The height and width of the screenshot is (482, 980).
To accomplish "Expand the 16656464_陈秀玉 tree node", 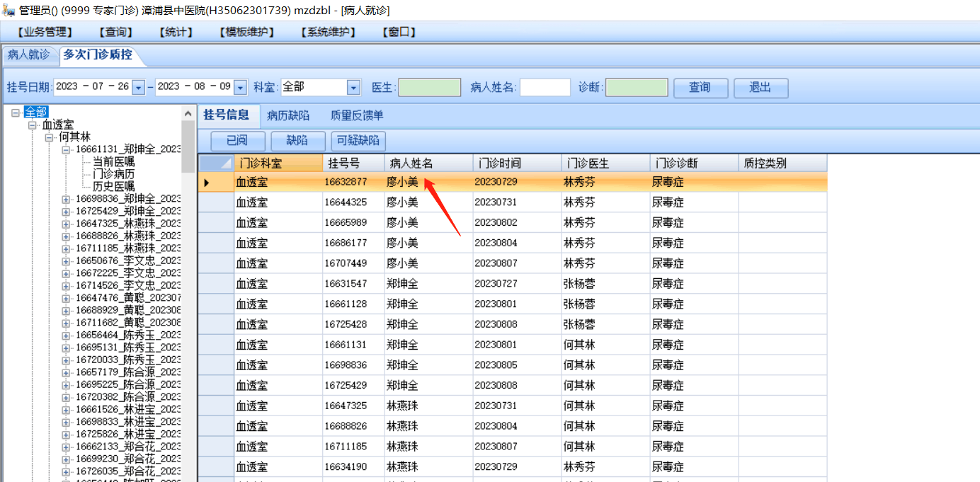I will click(x=67, y=335).
